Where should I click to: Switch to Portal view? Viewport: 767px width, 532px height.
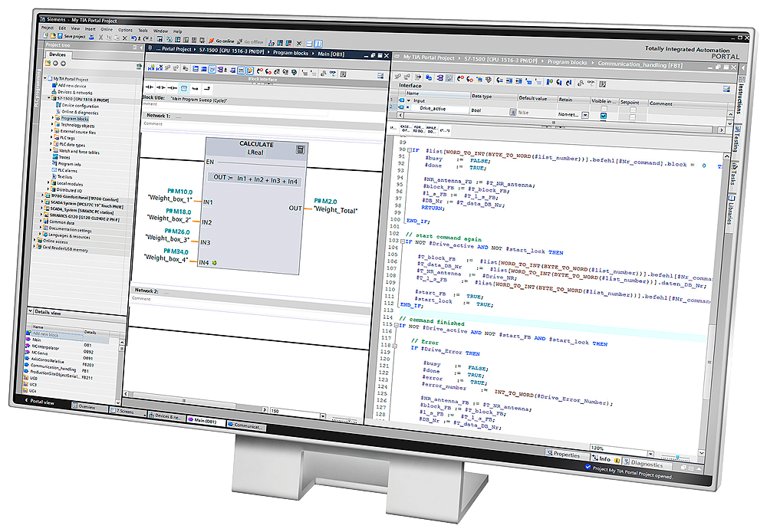point(40,401)
